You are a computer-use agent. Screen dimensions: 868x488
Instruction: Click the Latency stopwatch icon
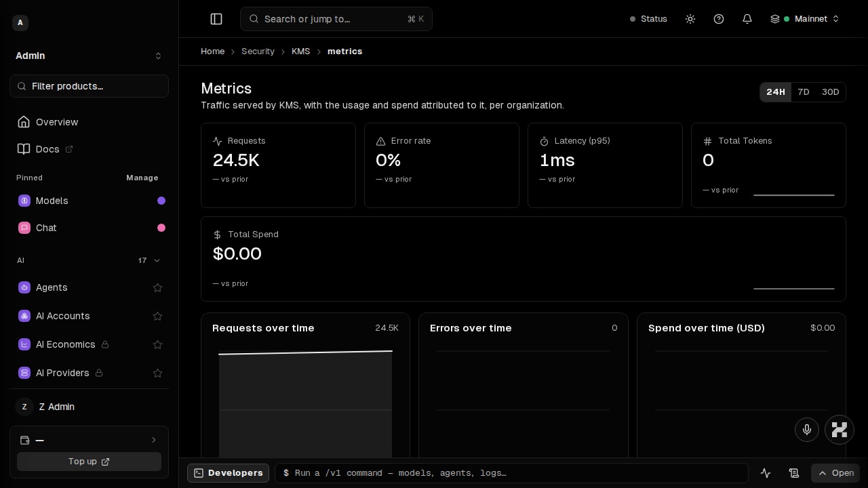click(x=544, y=141)
